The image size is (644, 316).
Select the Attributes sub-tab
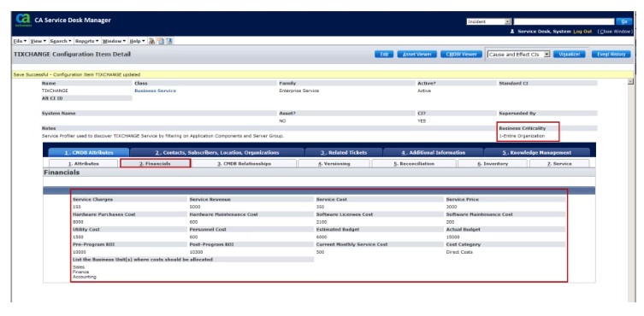(83, 163)
